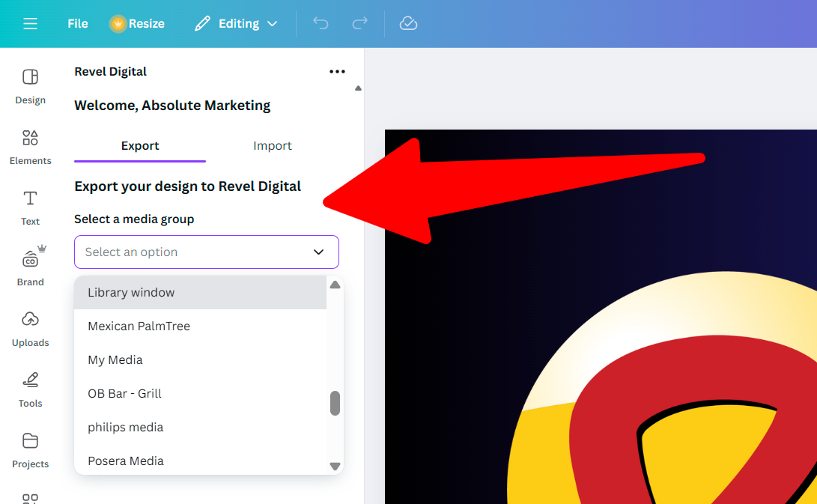The height and width of the screenshot is (504, 817).
Task: Open the Apps grid icon at the sidebar bottom
Action: [x=30, y=498]
